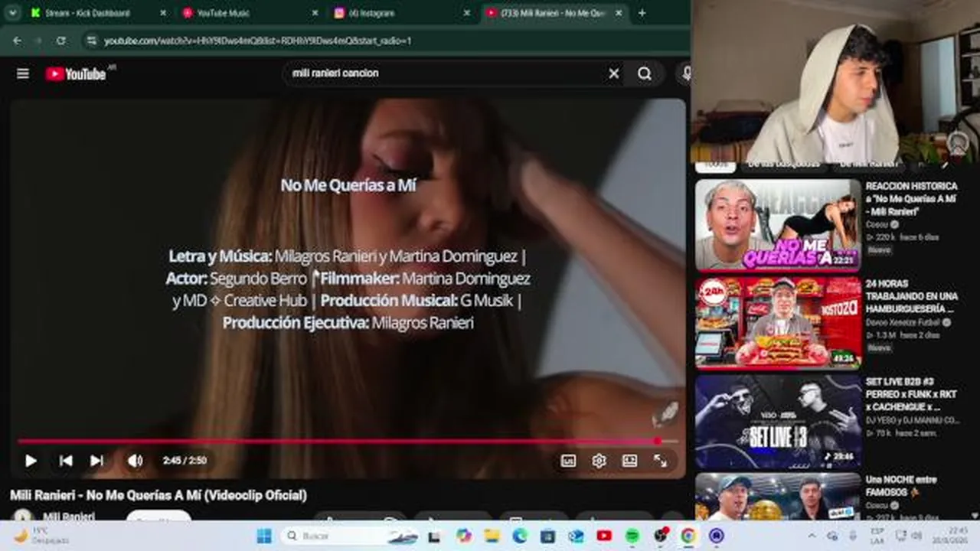Screen dimensions: 980x551
Task: Show hidden system tray icons
Action: [x=812, y=536]
